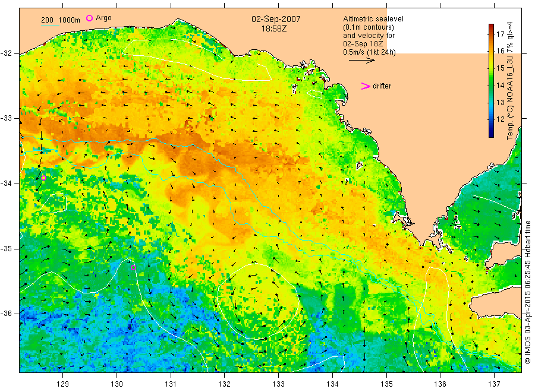Click the date label 02-Sep-2007
The height and width of the screenshot is (392, 535).
click(x=276, y=19)
